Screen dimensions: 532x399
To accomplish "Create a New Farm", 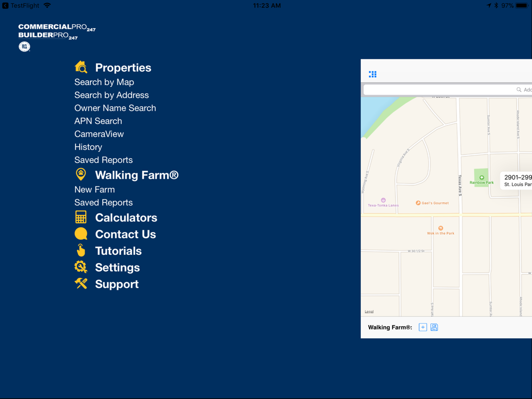I will point(95,189).
